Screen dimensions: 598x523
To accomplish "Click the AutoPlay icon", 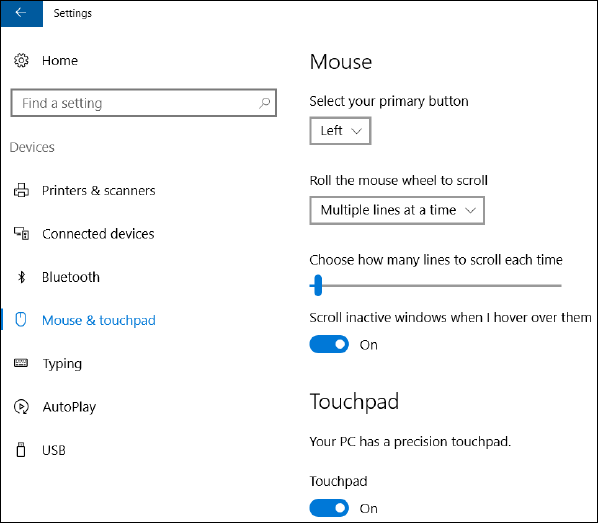I will coord(21,407).
